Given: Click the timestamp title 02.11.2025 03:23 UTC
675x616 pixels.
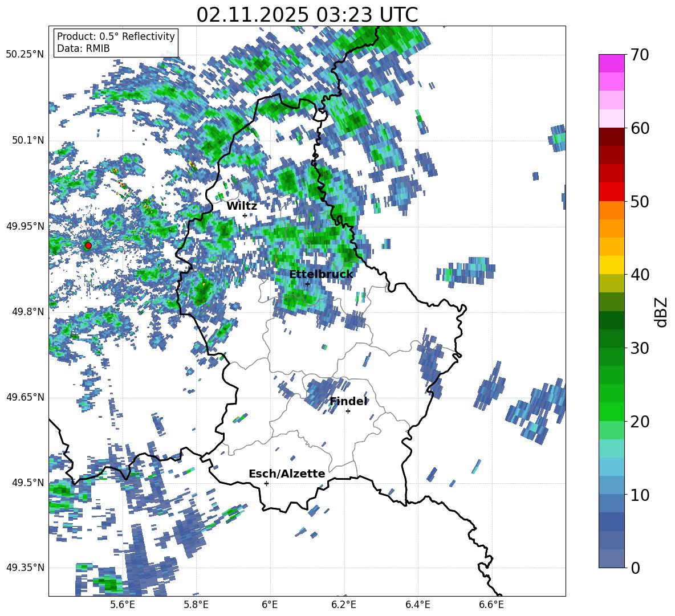Looking at the screenshot, I should 307,15.
